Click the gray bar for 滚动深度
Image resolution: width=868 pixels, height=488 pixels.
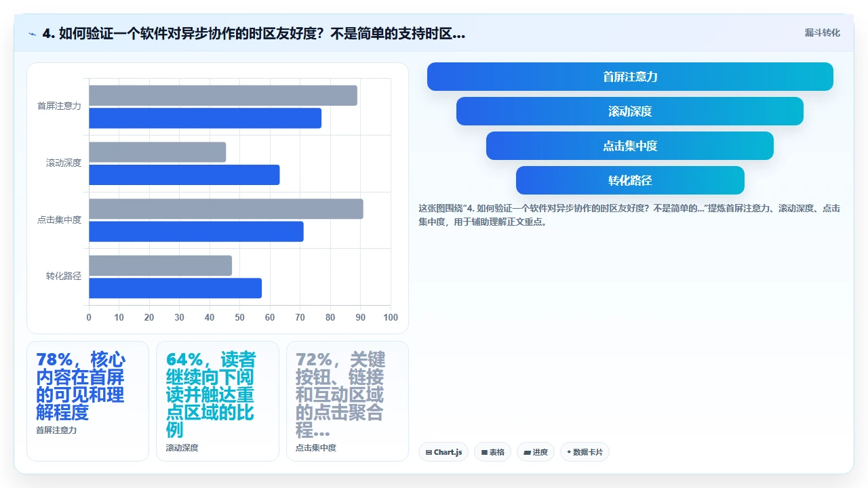pyautogui.click(x=157, y=152)
